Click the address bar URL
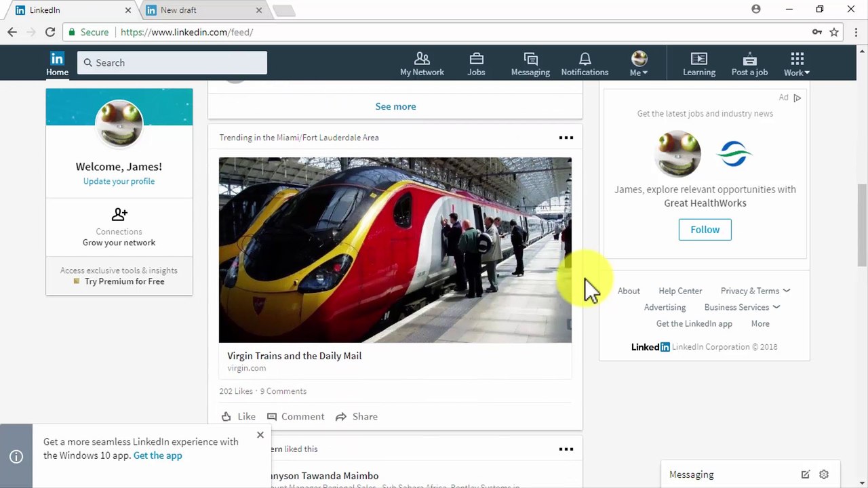The height and width of the screenshot is (488, 868). 186,32
